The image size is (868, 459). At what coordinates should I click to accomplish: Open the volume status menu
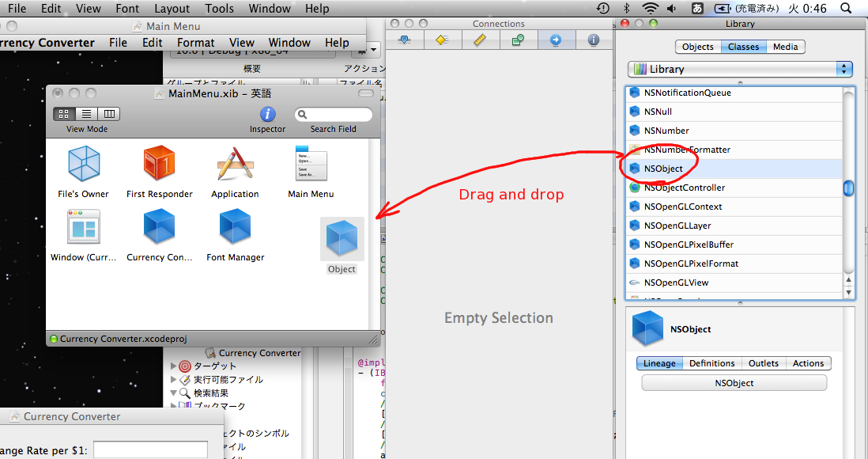[671, 9]
